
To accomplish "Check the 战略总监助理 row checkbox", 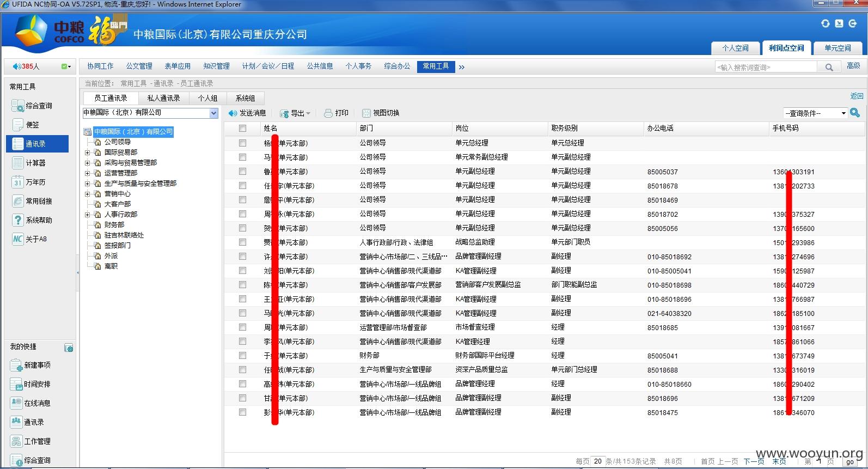I will click(x=242, y=242).
